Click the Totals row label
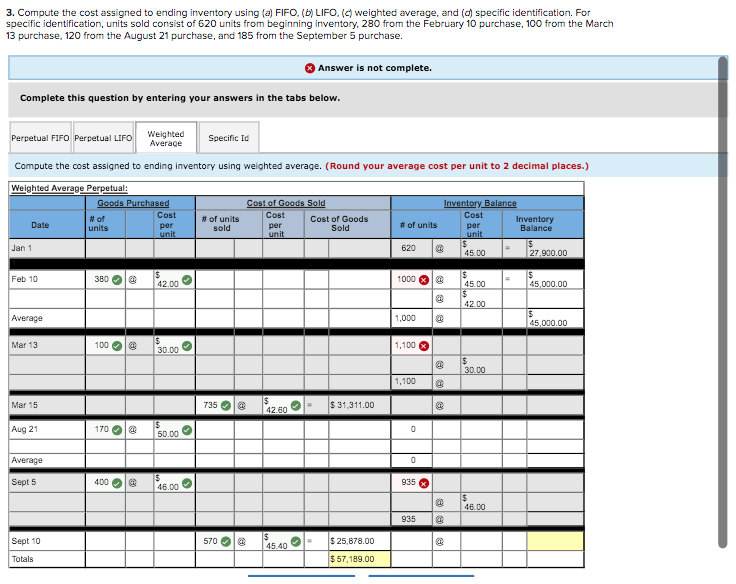The width and height of the screenshot is (736, 584). click(x=23, y=559)
